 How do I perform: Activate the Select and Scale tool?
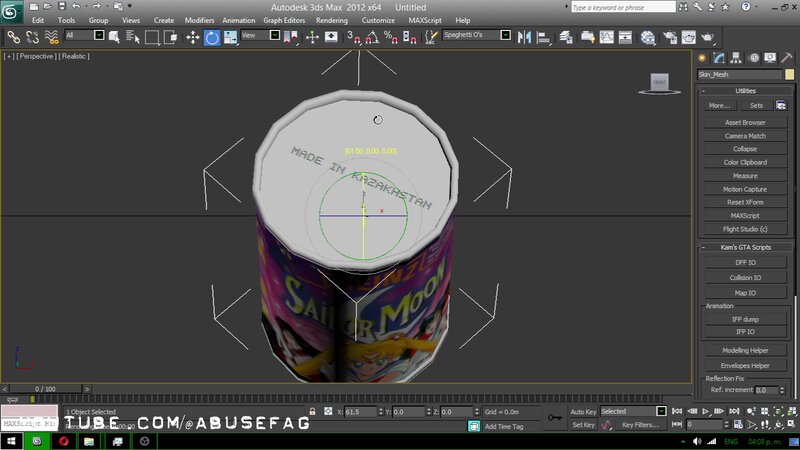click(230, 37)
